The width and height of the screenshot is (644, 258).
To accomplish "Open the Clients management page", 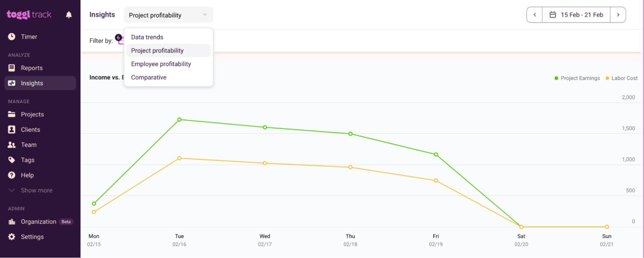I will point(31,129).
